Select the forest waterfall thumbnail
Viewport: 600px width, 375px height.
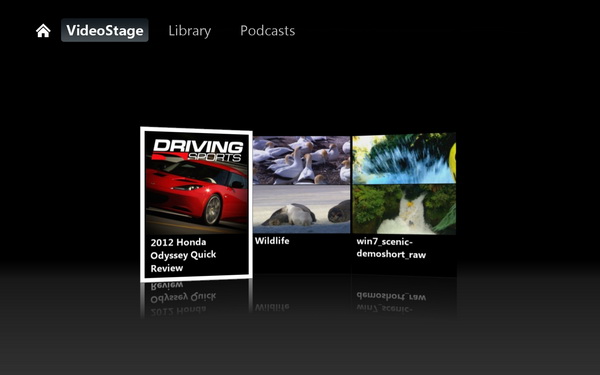pos(404,209)
